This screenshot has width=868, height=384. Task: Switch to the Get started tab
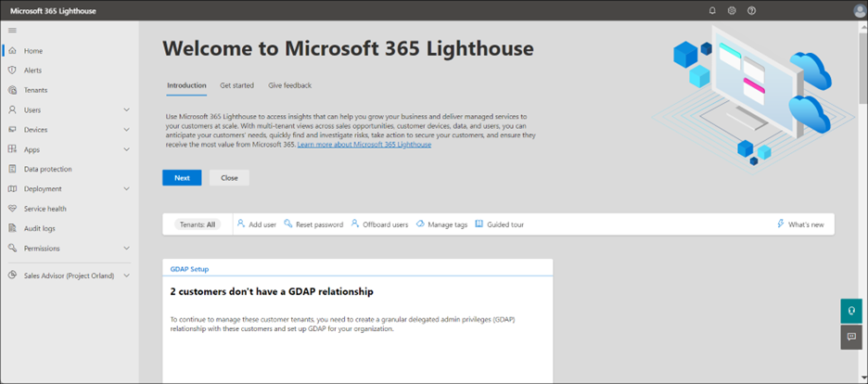click(x=236, y=85)
